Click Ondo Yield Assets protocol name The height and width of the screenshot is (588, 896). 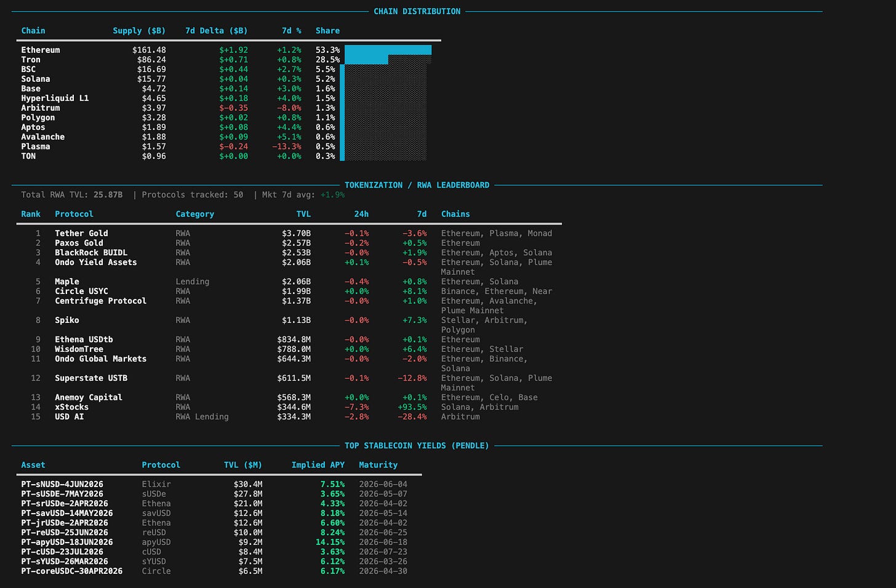click(x=96, y=262)
